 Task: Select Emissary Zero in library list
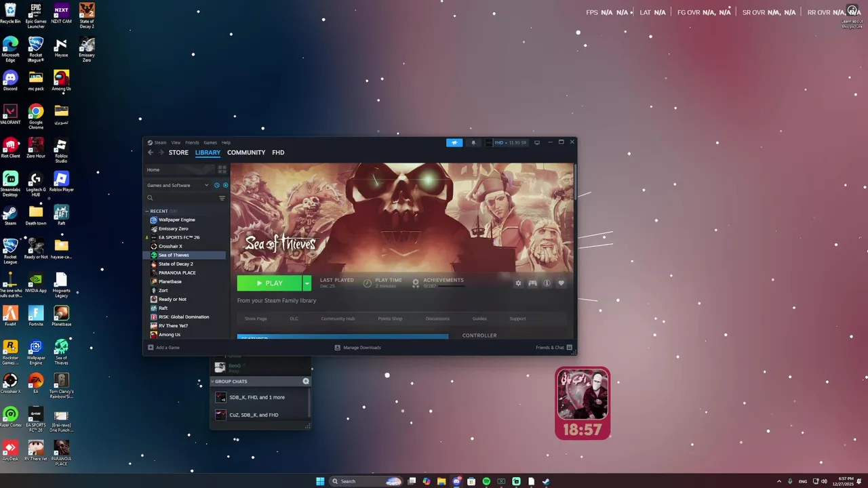173,228
